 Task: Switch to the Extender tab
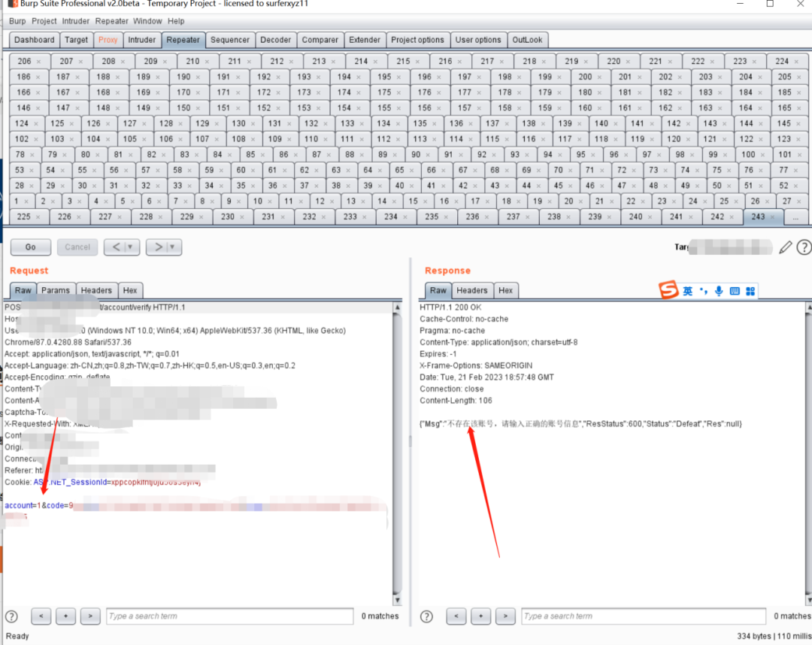pyautogui.click(x=365, y=40)
